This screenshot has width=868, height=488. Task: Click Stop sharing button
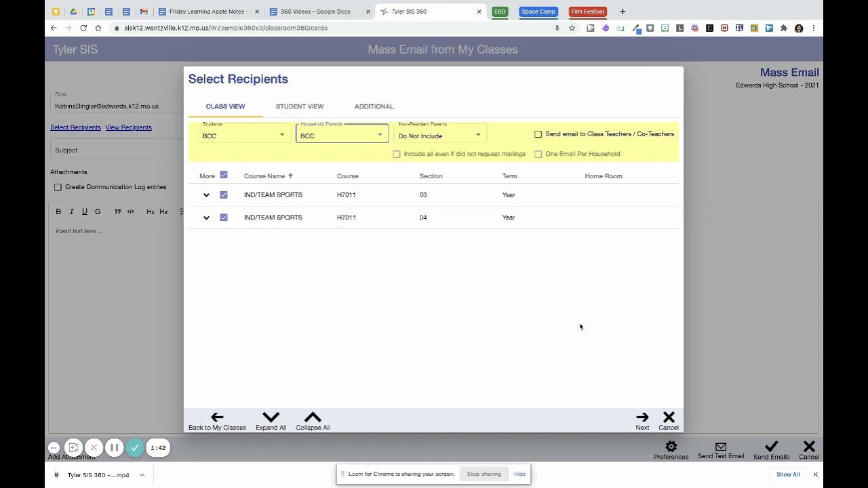(x=484, y=474)
